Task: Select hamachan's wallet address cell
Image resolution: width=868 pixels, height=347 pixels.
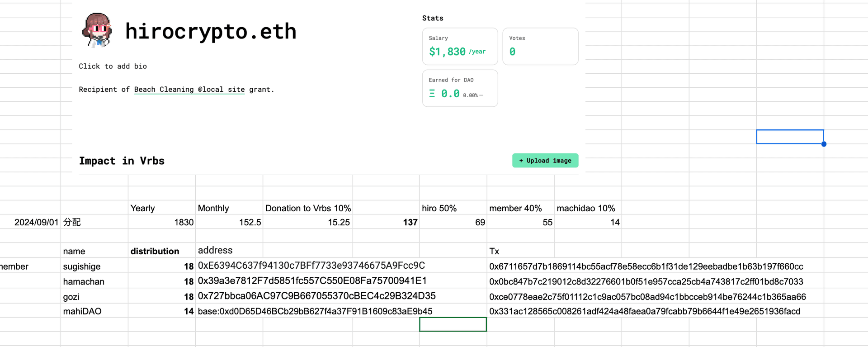Action: [x=312, y=281]
